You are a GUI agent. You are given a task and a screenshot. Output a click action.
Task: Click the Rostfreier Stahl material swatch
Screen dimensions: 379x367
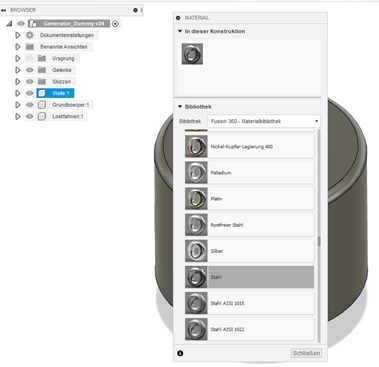[196, 225]
